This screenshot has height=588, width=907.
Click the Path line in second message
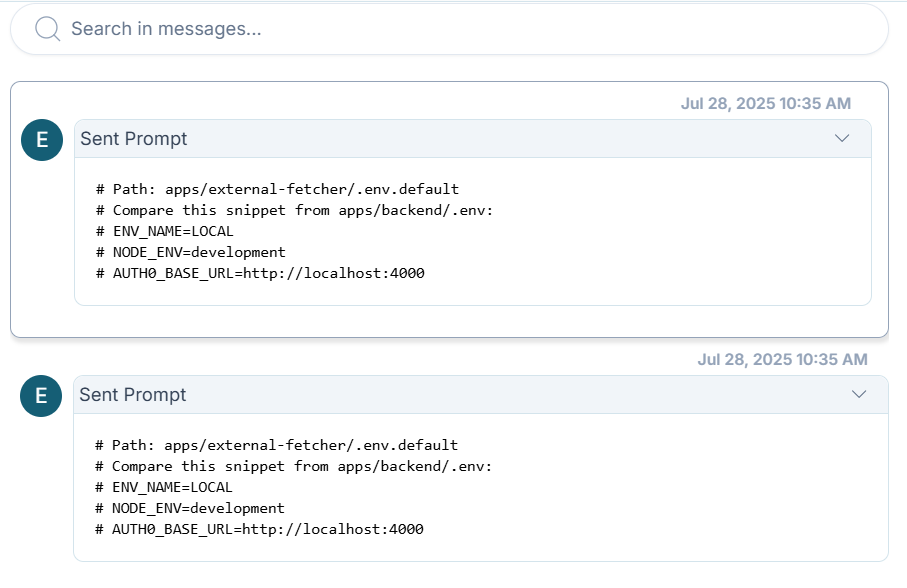276,445
